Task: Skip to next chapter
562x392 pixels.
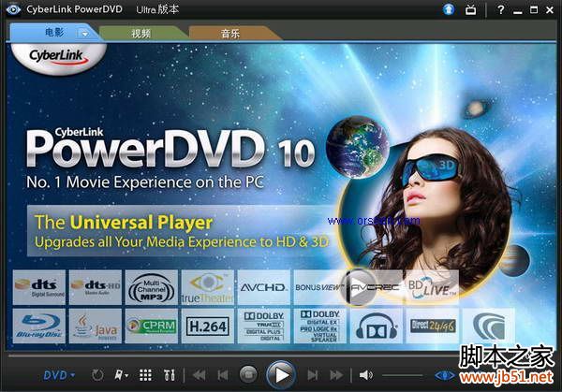Action: tap(313, 375)
